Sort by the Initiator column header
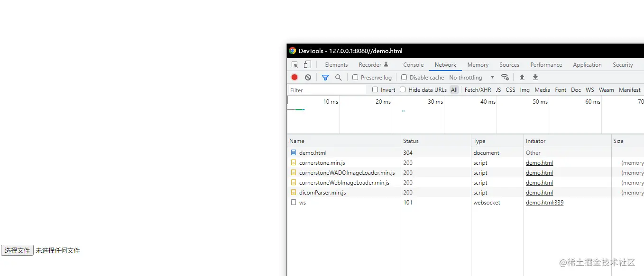The width and height of the screenshot is (644, 276). coord(568,141)
